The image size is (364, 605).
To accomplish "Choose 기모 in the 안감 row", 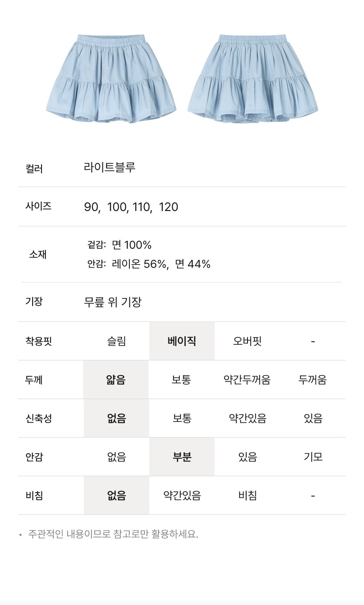I will click(x=313, y=457).
